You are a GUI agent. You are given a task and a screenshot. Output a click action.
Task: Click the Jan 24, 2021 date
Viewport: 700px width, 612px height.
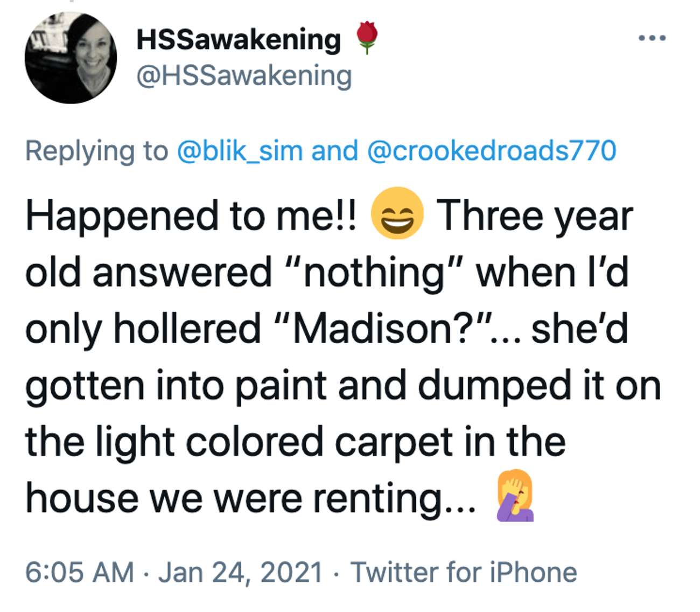[240, 572]
